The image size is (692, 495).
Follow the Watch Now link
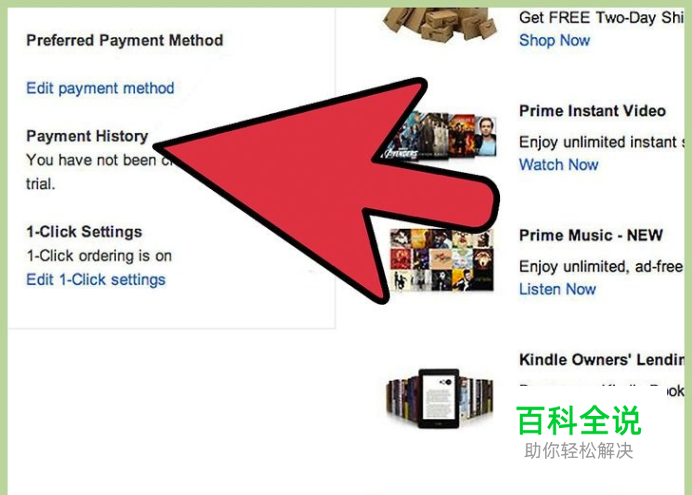pyautogui.click(x=559, y=165)
